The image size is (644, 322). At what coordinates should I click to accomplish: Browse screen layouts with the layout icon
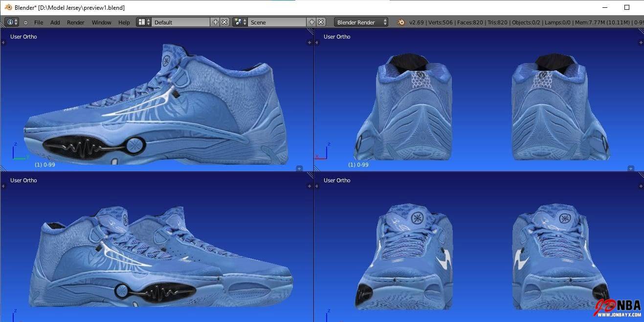[144, 22]
